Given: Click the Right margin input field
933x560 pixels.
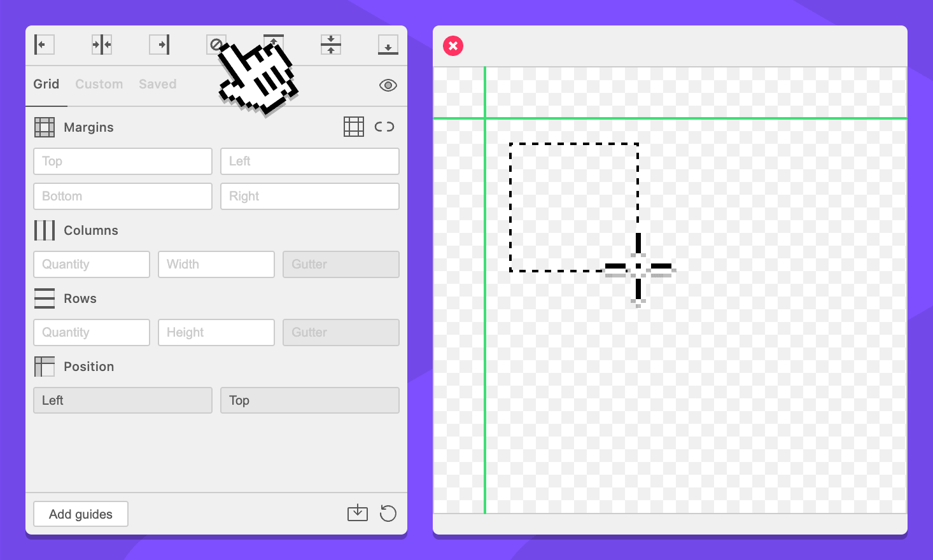Looking at the screenshot, I should click(x=310, y=197).
